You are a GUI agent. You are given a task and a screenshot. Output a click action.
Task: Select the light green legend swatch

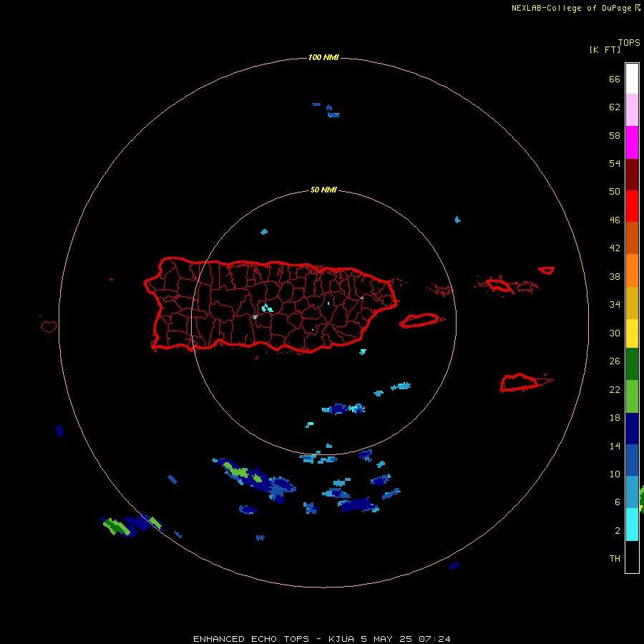(x=632, y=396)
